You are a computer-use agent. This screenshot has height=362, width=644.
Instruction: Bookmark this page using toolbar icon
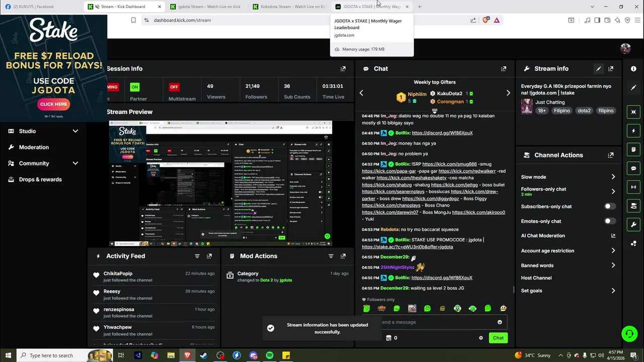click(133, 20)
